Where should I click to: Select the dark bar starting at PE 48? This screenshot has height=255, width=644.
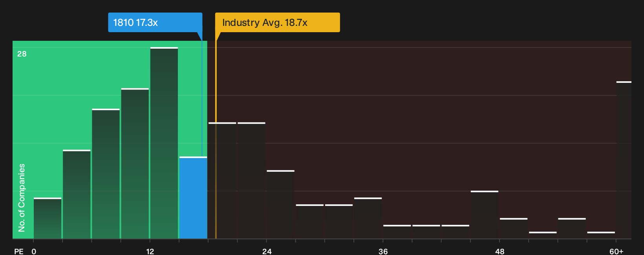[x=514, y=228]
